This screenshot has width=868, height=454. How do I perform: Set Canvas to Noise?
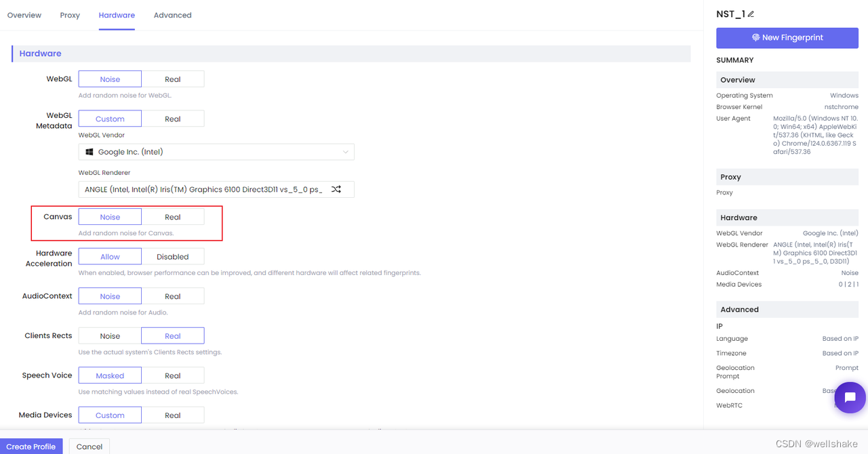coord(110,217)
